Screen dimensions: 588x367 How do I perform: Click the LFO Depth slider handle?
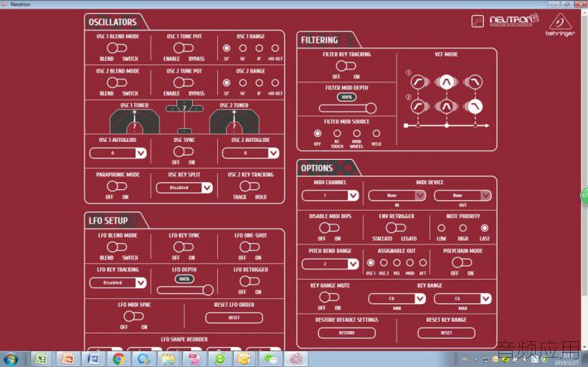[x=208, y=290]
